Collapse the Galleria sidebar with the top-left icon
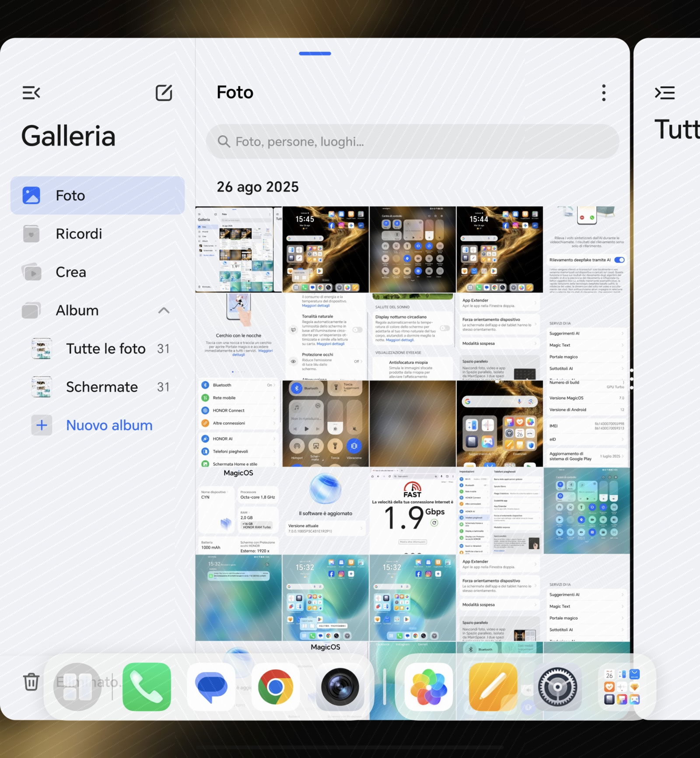700x758 pixels. point(31,93)
